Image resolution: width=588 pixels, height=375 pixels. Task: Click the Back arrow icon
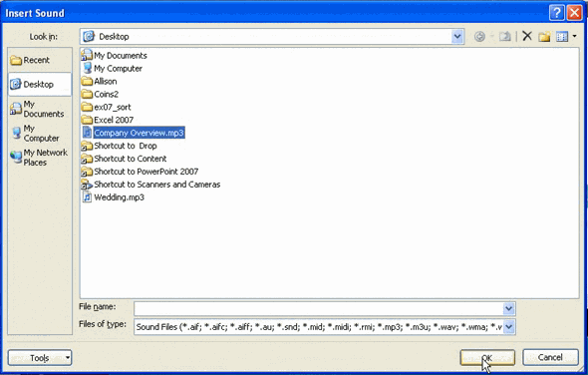pyautogui.click(x=479, y=37)
